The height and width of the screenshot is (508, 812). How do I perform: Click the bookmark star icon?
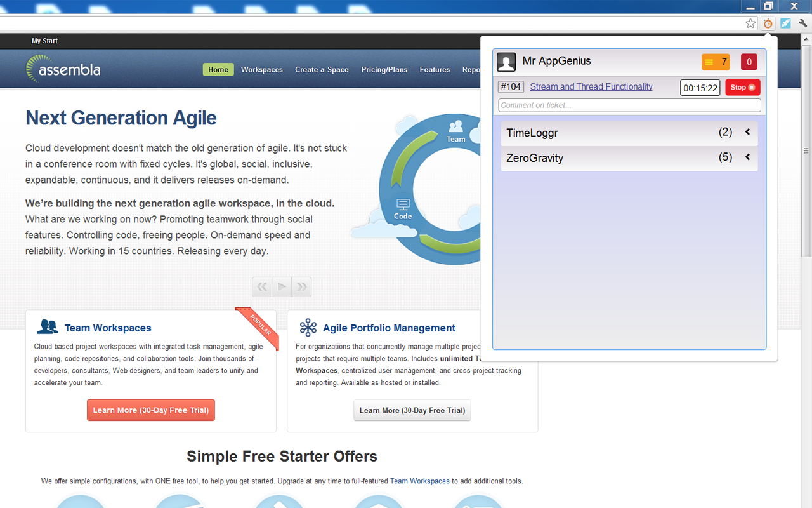click(x=750, y=23)
